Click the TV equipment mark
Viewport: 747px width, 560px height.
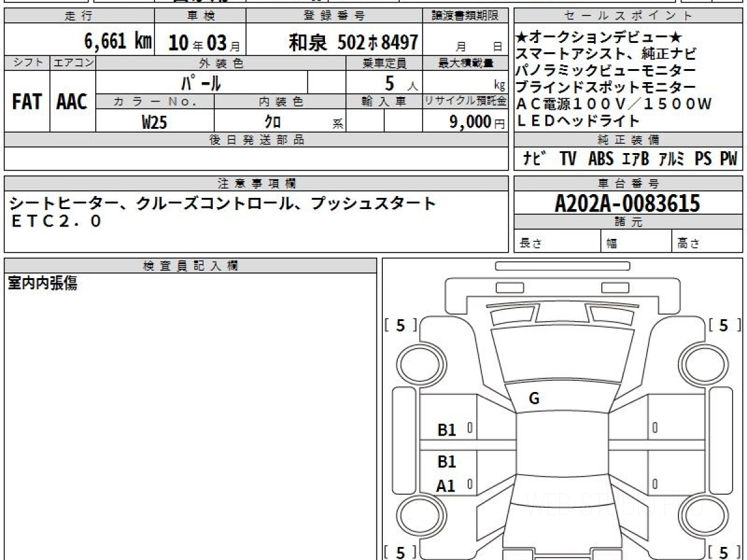click(568, 159)
